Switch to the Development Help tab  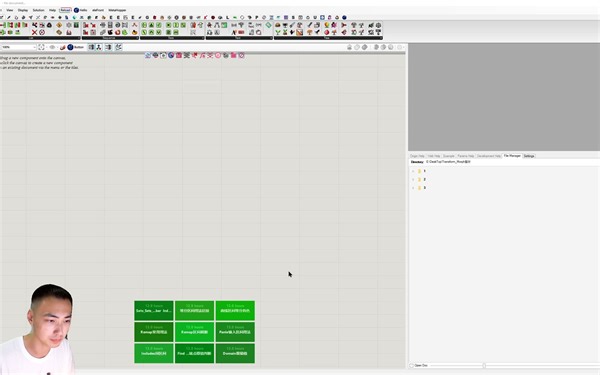[489, 156]
